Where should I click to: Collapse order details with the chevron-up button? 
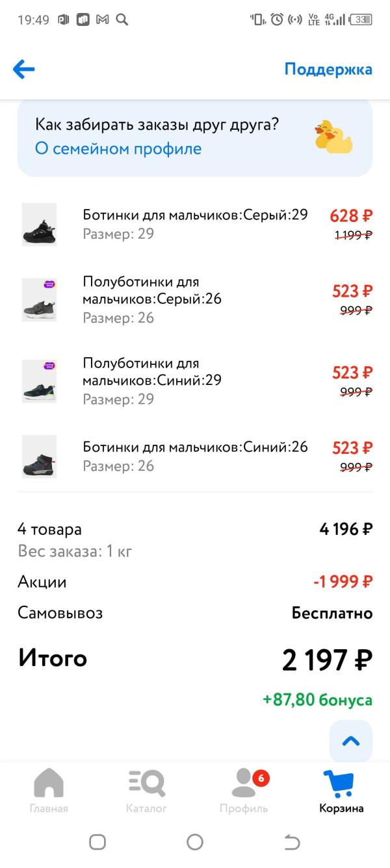(351, 741)
